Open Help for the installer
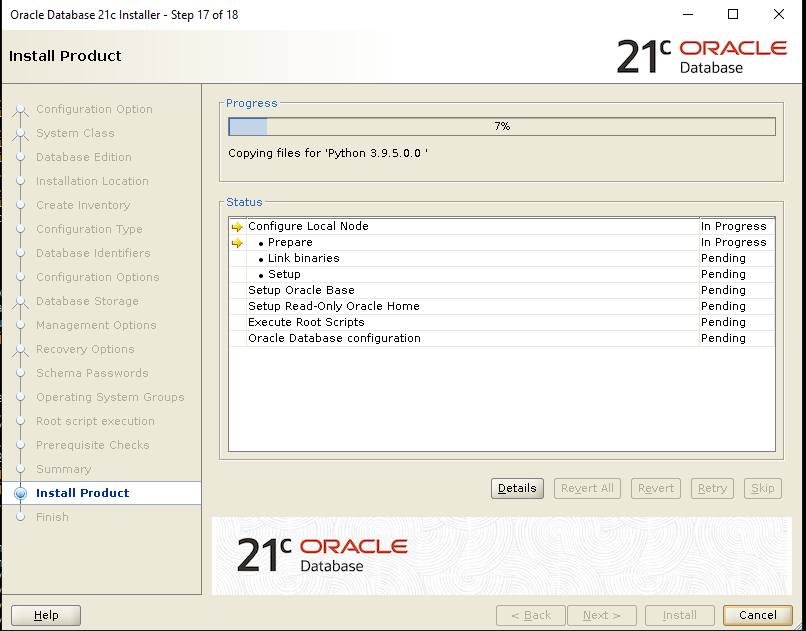Image resolution: width=806 pixels, height=631 pixels. click(x=46, y=615)
